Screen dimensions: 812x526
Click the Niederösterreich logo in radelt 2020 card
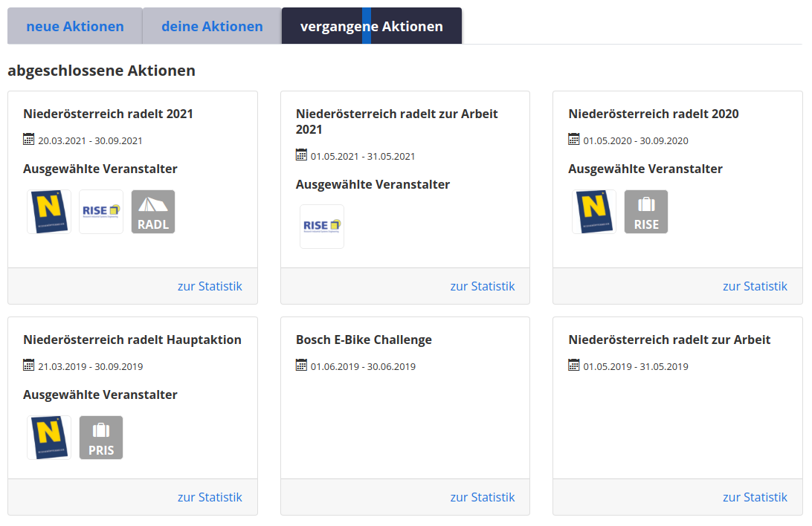click(594, 212)
